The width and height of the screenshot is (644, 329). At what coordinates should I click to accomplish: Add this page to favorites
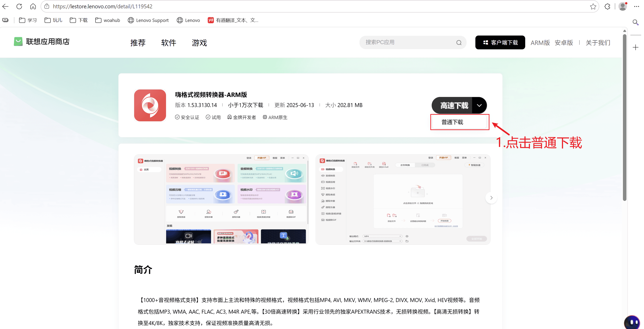[x=593, y=7]
